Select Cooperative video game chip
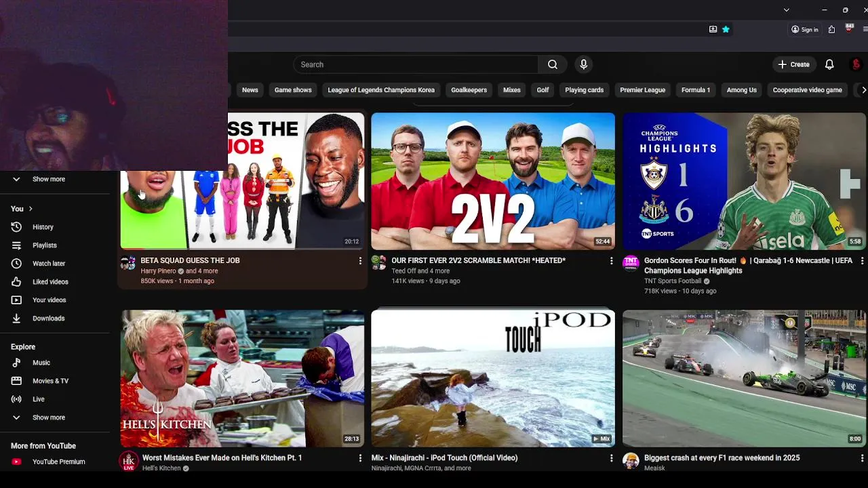 point(808,90)
